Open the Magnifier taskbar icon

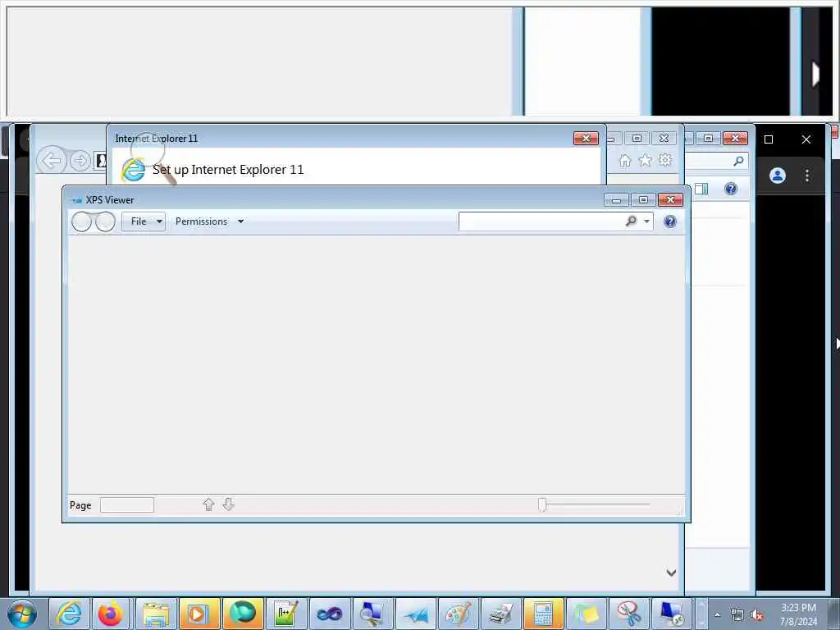click(x=372, y=614)
